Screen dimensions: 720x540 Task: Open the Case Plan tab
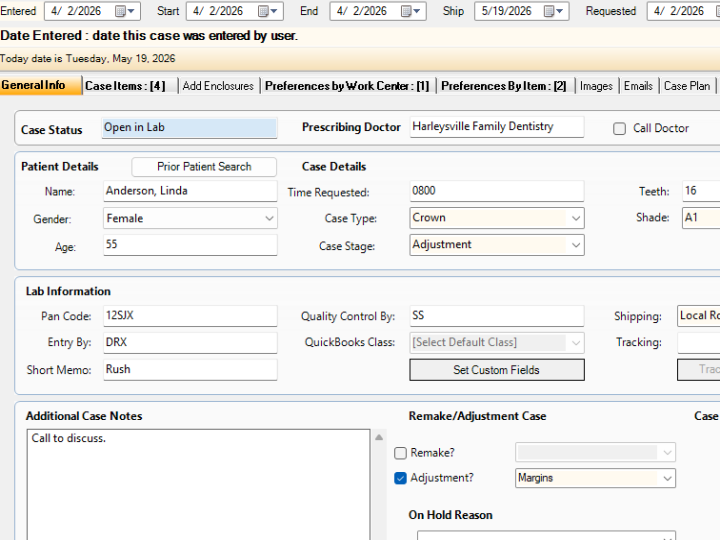click(687, 86)
